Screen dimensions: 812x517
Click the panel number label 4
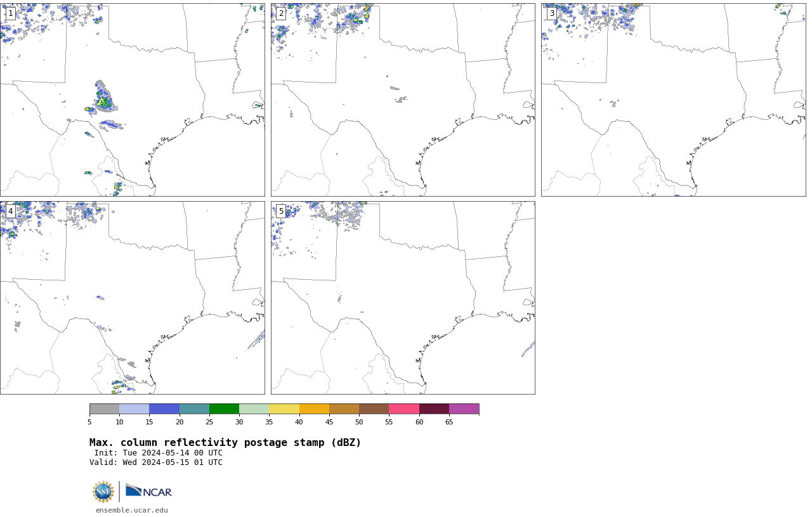10,211
